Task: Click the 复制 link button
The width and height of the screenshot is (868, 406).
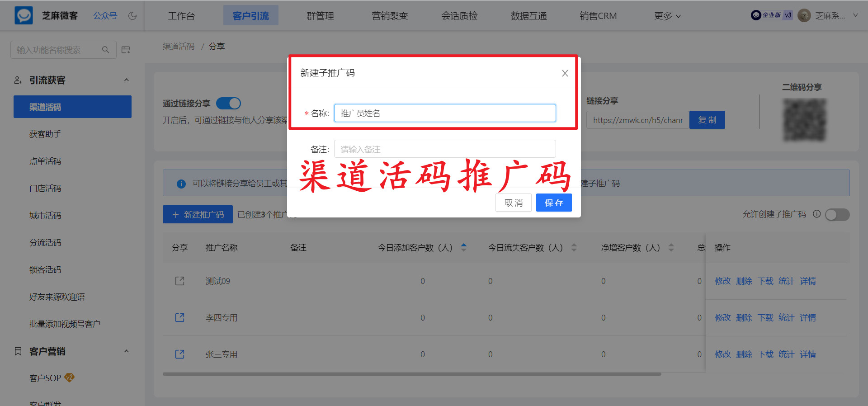Action: tap(707, 120)
